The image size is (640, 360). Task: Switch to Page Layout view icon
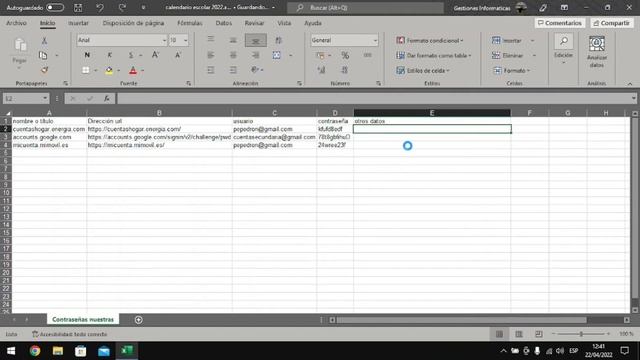[519, 334]
